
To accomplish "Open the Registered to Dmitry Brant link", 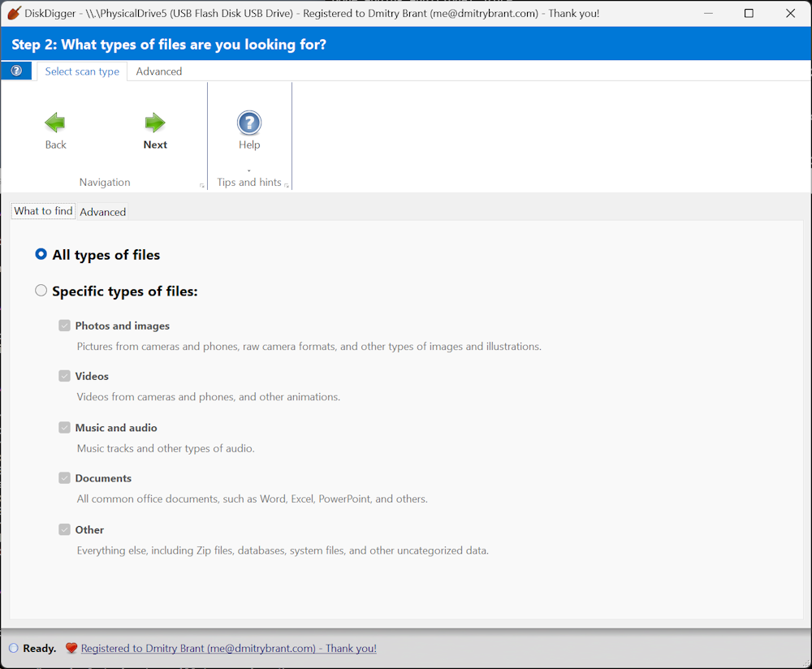I will pos(228,648).
